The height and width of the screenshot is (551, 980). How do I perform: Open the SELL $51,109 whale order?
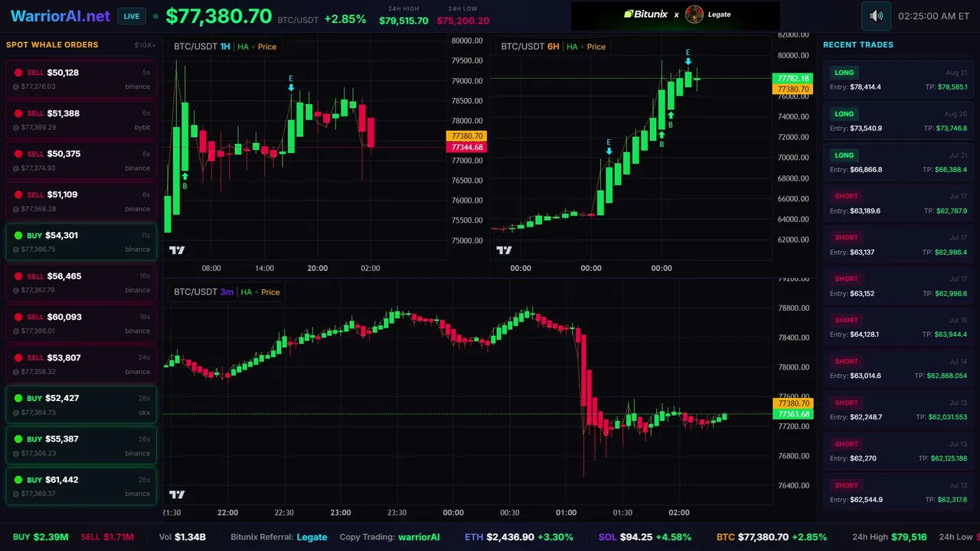click(x=81, y=201)
